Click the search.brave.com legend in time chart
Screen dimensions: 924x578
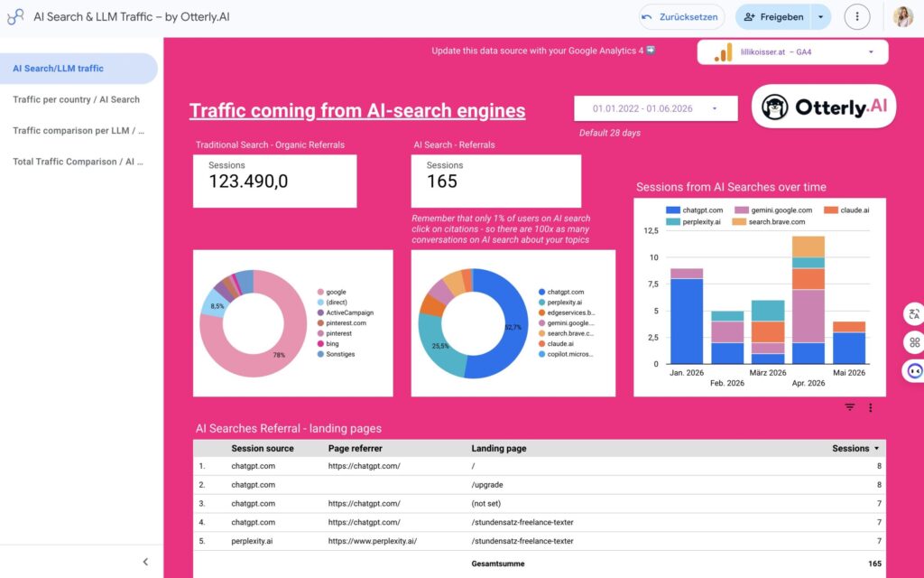click(769, 222)
